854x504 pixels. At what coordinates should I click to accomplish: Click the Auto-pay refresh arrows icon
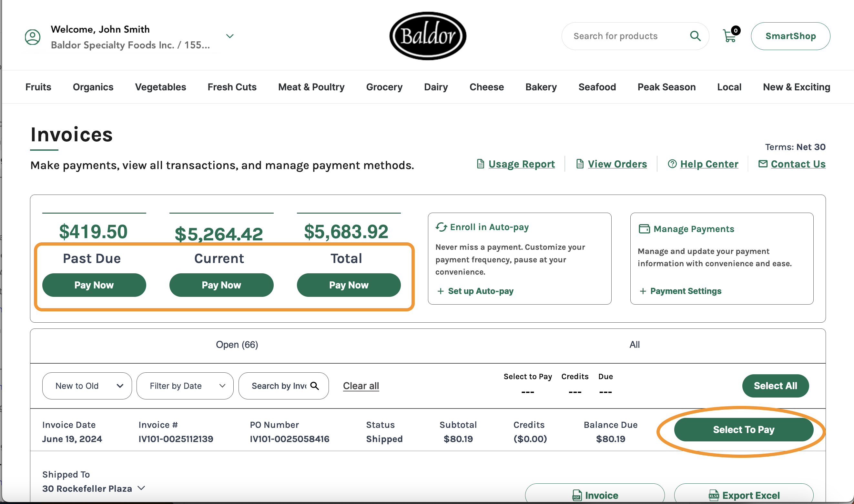[441, 227]
